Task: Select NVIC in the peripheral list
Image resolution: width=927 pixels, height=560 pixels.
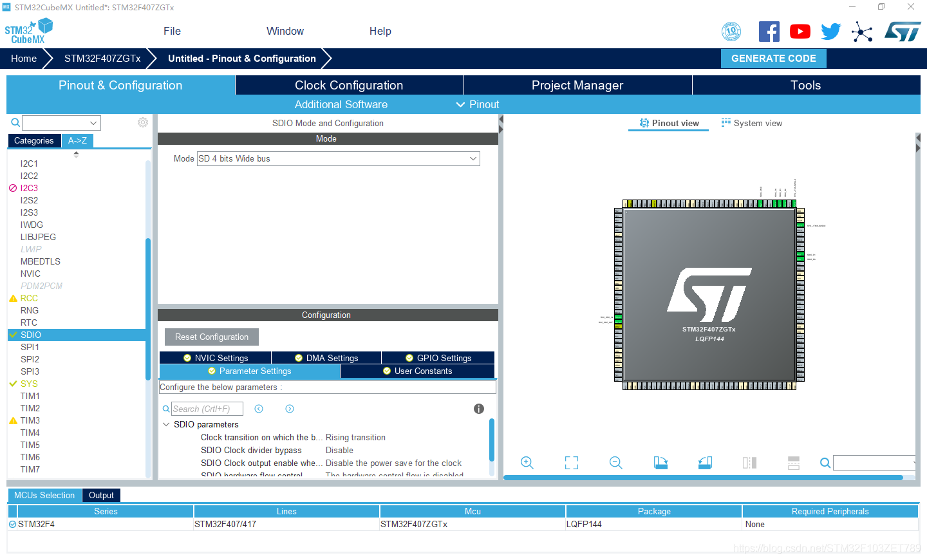Action: tap(30, 274)
